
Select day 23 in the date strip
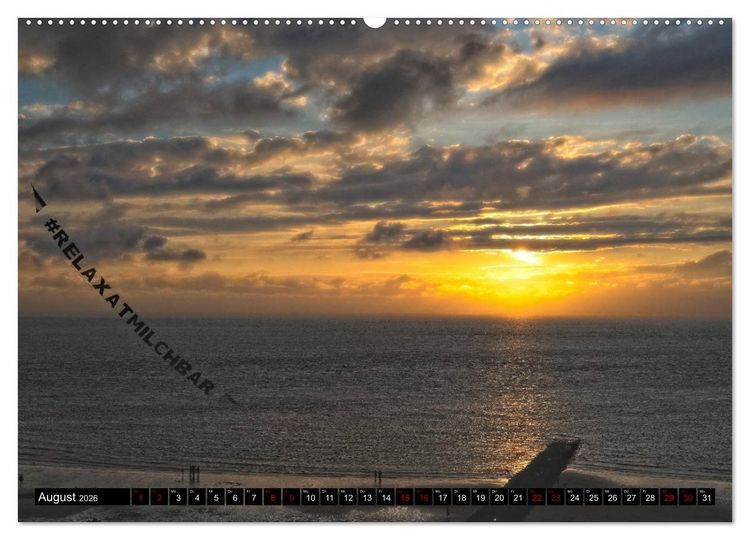556,497
